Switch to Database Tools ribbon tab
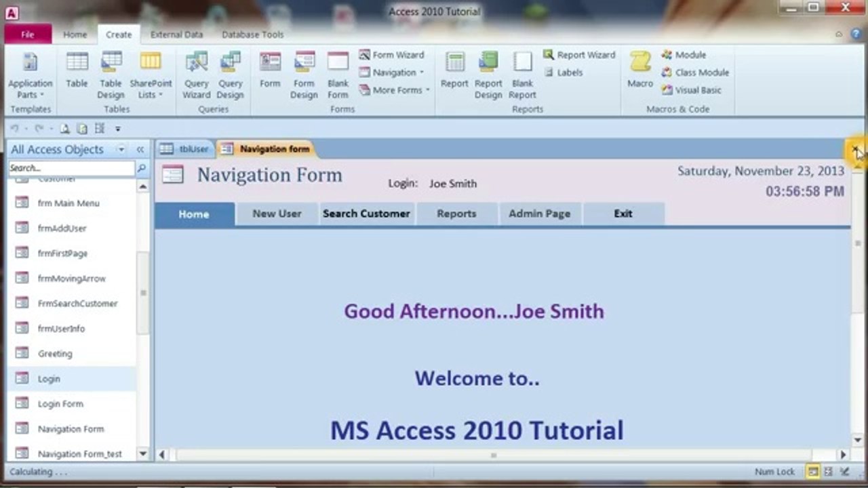Viewport: 868px width, 488px height. (252, 34)
